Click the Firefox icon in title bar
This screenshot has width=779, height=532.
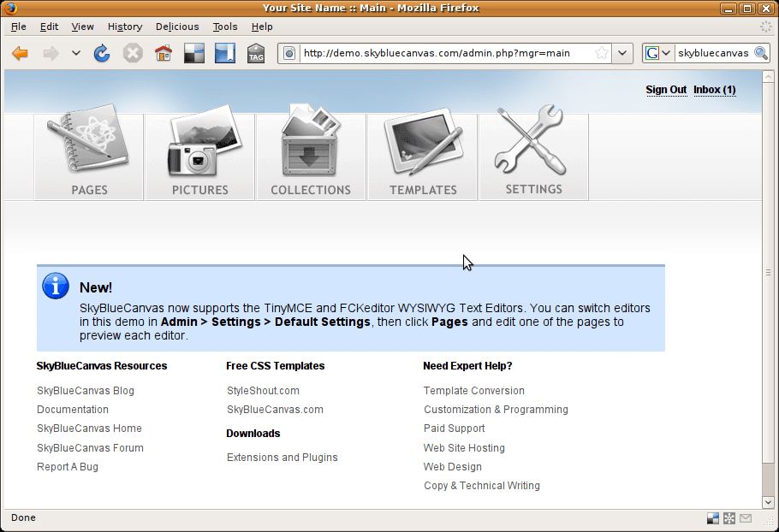point(9,8)
